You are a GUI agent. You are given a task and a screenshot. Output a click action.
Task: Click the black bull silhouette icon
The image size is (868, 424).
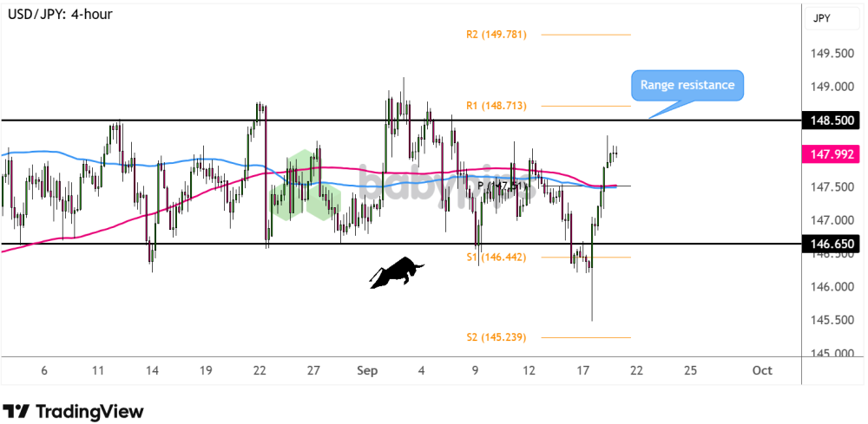(x=397, y=272)
